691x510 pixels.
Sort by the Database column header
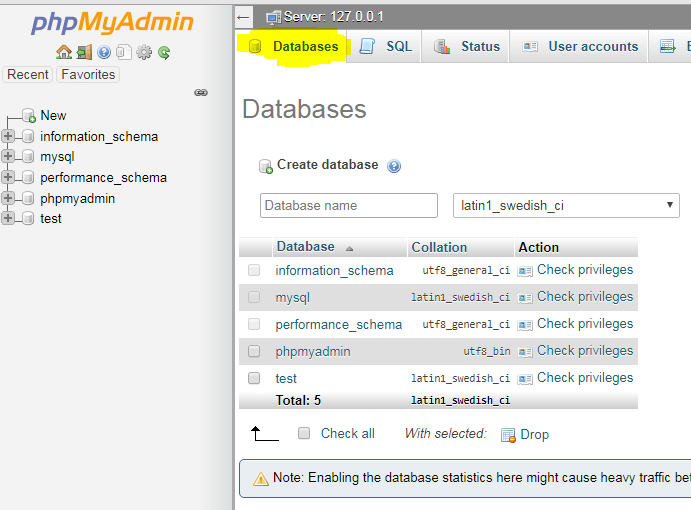point(305,247)
